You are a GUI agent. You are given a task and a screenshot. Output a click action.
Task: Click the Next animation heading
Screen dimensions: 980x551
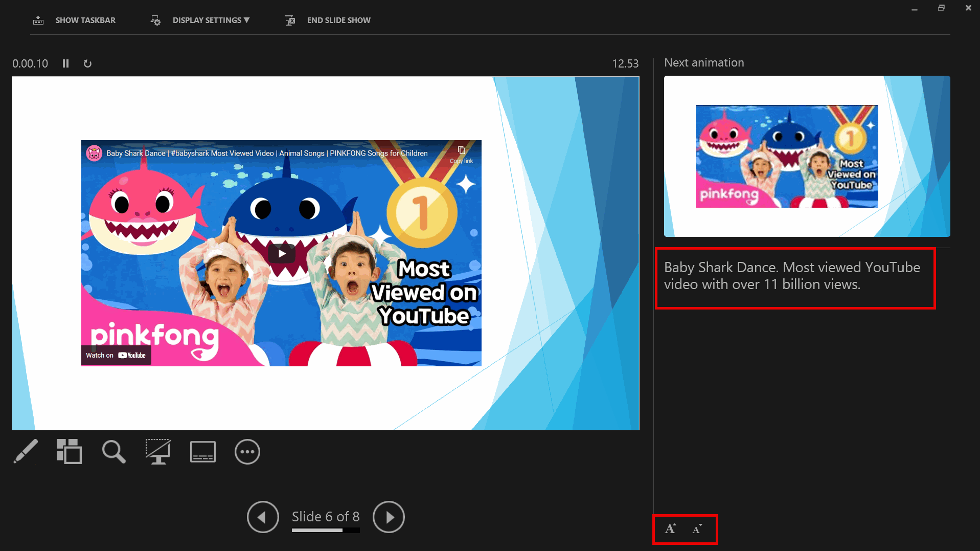point(704,62)
